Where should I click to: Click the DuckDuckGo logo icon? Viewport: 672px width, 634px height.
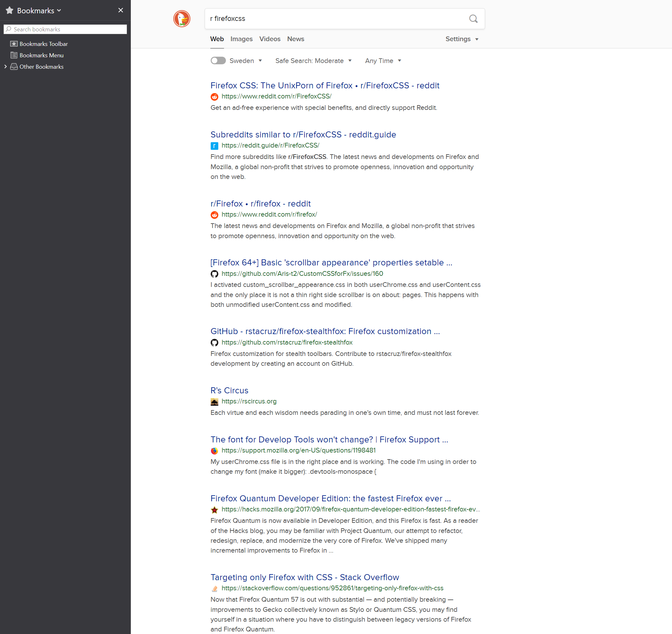tap(182, 19)
